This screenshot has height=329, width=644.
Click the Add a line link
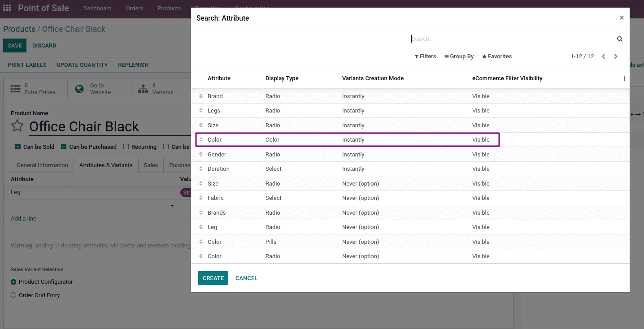tap(23, 219)
